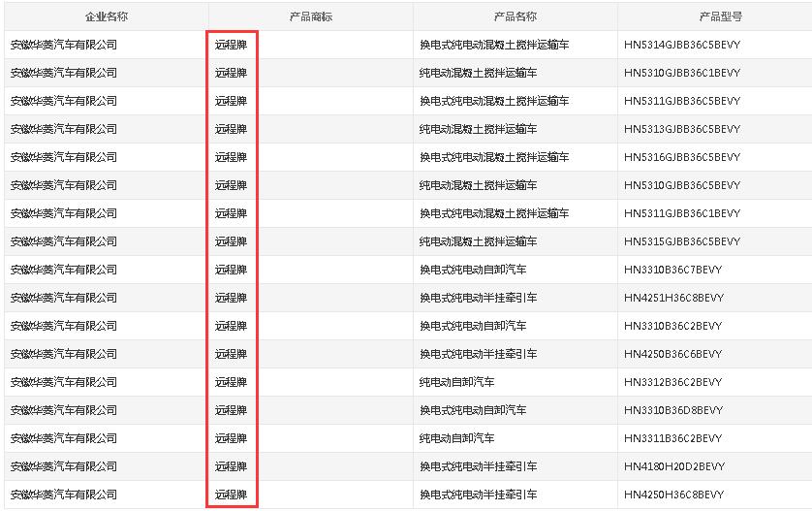Click 换电式纯电动半挂牵引车 in the HN4180H20D2BEVY row
812x511 pixels.
pyautogui.click(x=478, y=466)
